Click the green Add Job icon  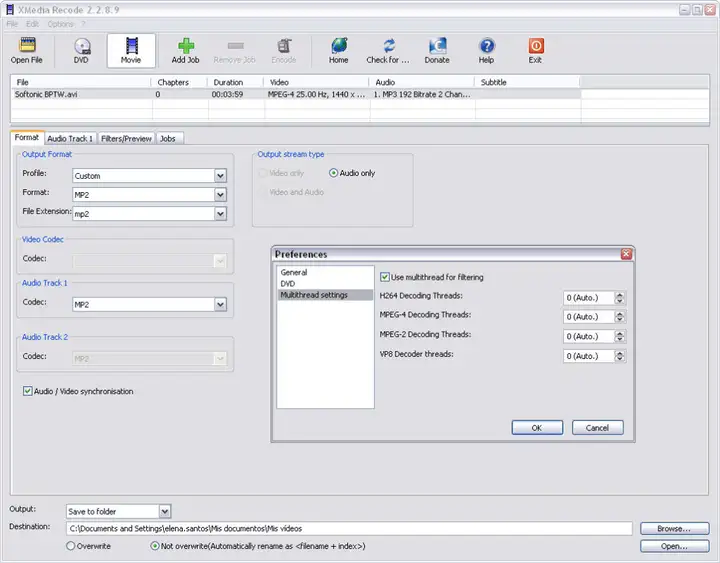(186, 51)
